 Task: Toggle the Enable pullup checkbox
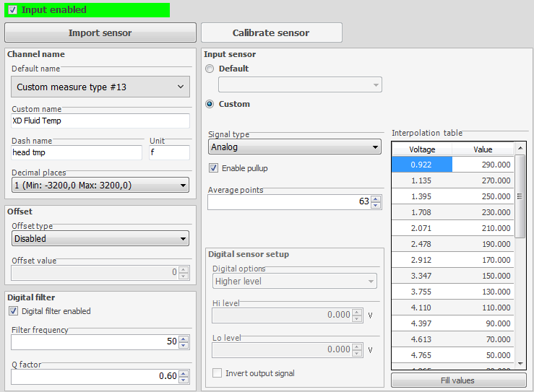coord(213,168)
